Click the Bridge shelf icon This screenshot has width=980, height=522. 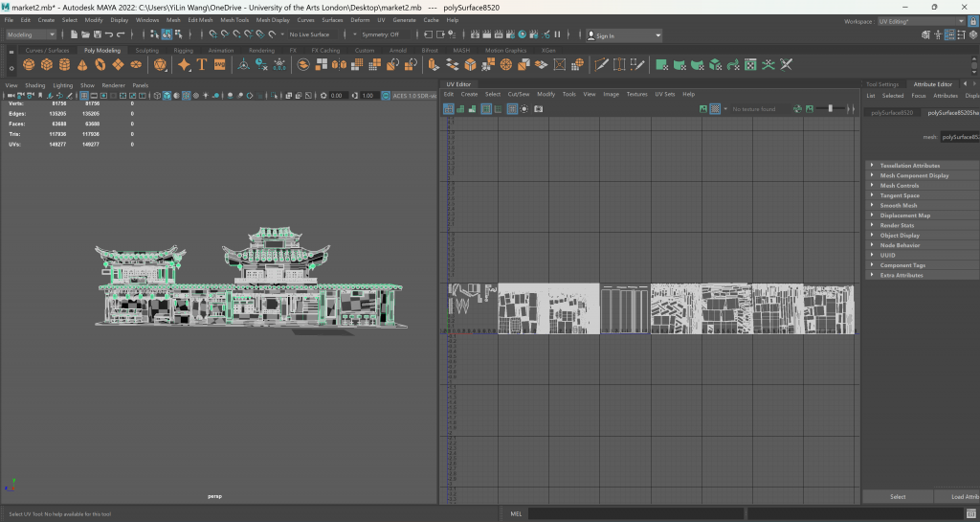click(x=452, y=64)
